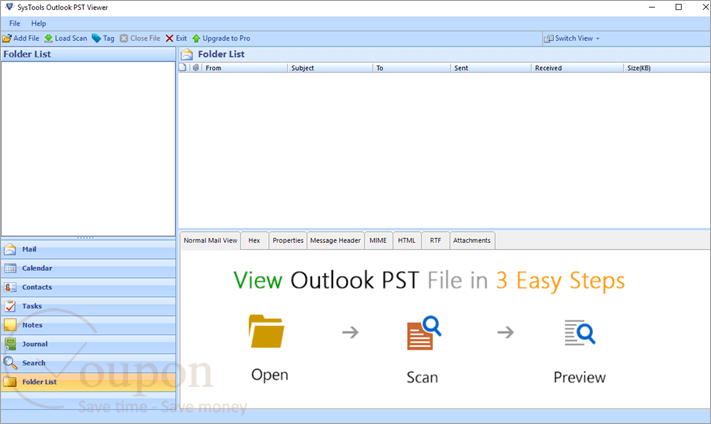Select Contacts in the navigation pane
This screenshot has height=424, width=711.
tap(88, 288)
